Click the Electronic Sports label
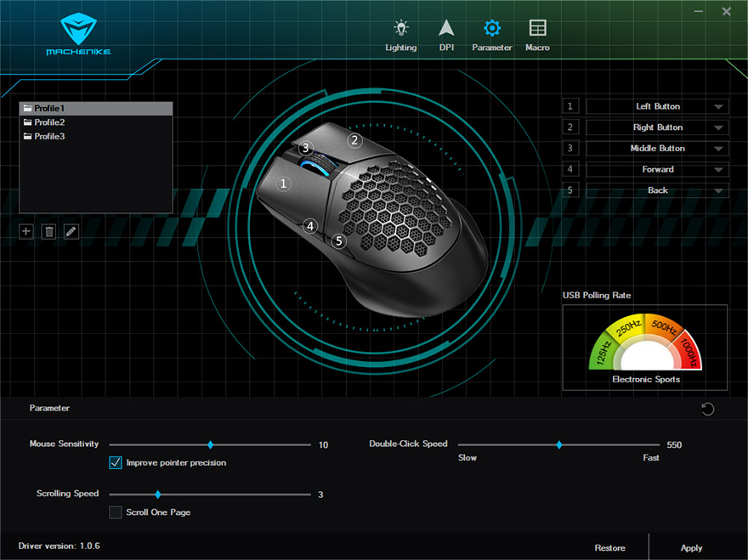The image size is (748, 560). pos(646,379)
